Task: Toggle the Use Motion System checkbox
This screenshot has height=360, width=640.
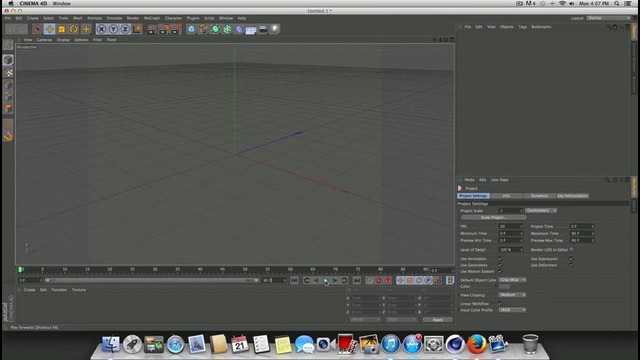Action: [500, 271]
